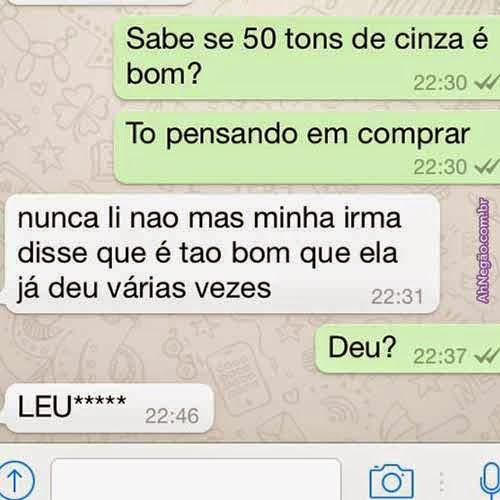
Task: Click the 22:30 time on 'To pensando' bubble
Action: (x=440, y=167)
